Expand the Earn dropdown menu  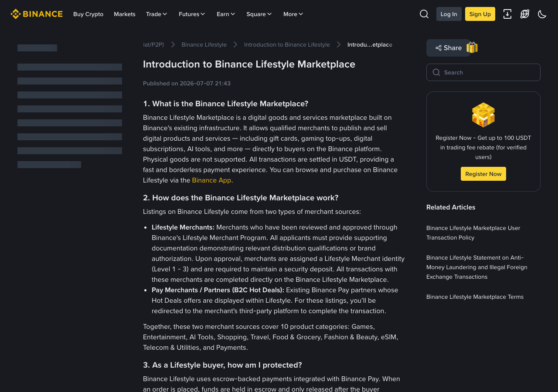point(226,14)
